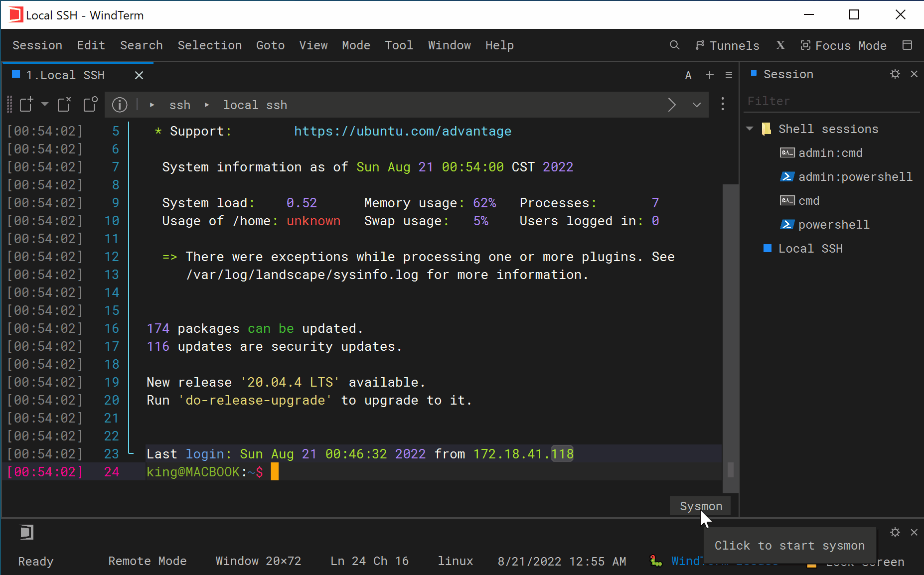Open the new session dropdown arrow
The image size is (924, 575).
pyautogui.click(x=45, y=105)
